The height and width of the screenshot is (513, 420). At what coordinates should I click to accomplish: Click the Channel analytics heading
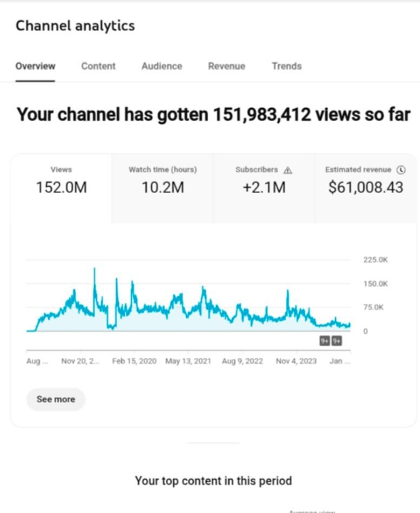(x=75, y=26)
